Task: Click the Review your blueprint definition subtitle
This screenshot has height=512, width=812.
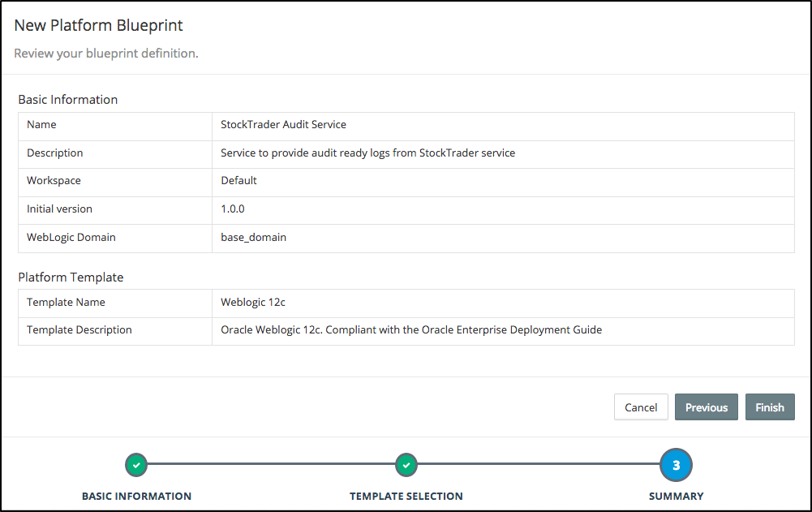Action: [x=106, y=54]
